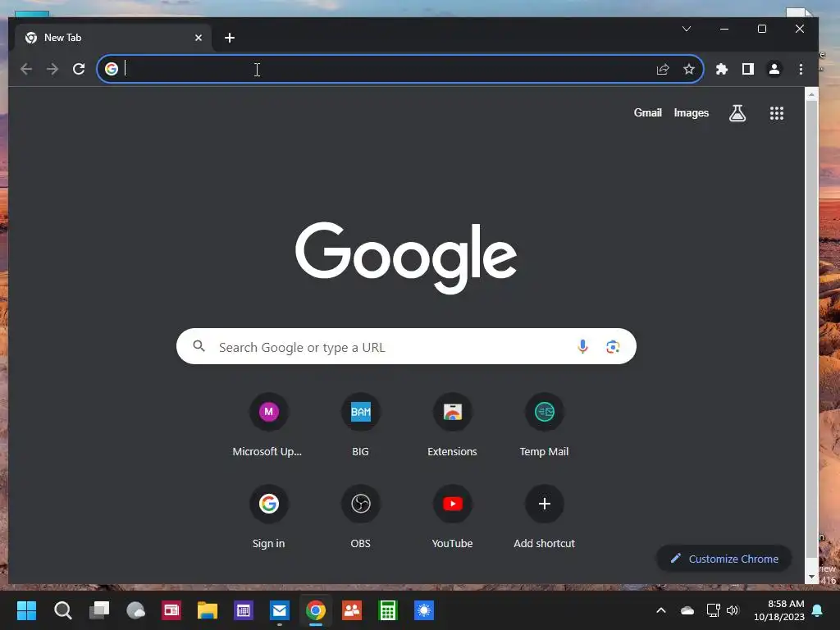Open the Microsoft Up... shortcut
840x630 pixels.
(268, 426)
